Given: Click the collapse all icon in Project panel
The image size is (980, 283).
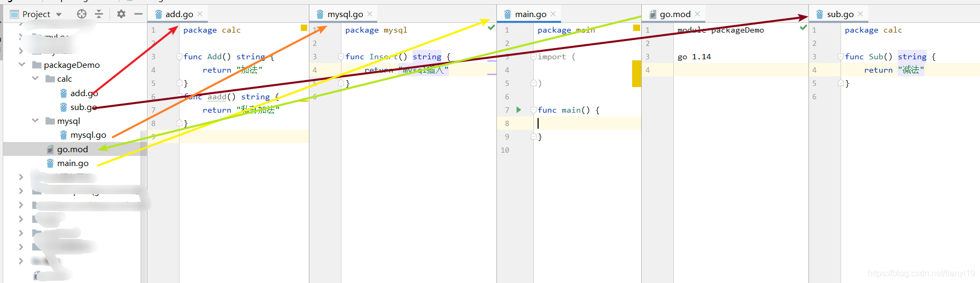Looking at the screenshot, I should pos(99,14).
